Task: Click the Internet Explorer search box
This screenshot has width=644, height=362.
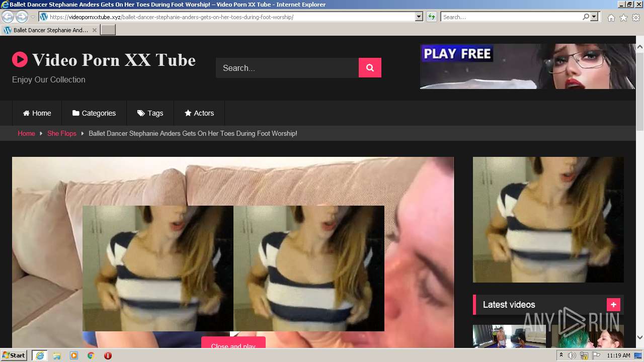Action: (511, 17)
